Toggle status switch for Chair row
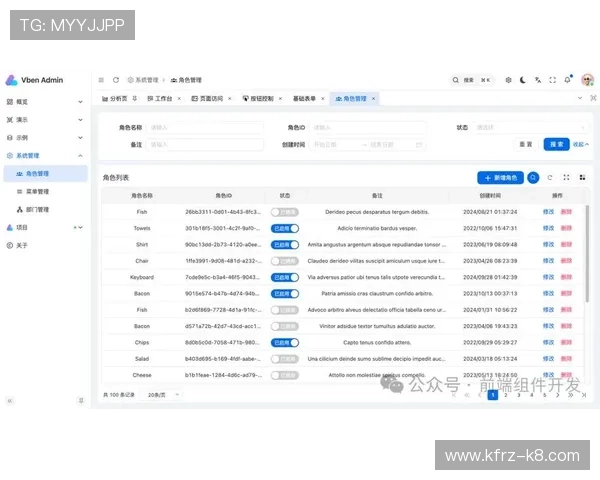This screenshot has height=480, width=600. [285, 261]
